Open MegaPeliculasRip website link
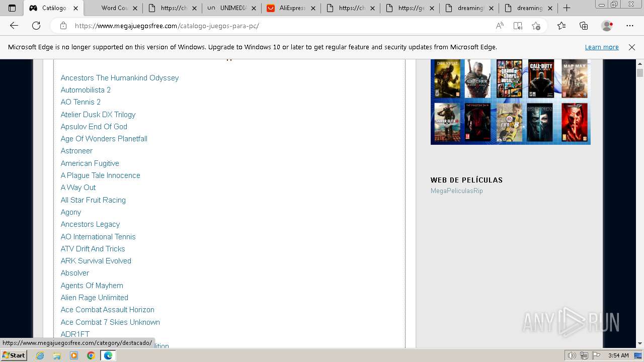644x362 pixels. pos(457,191)
